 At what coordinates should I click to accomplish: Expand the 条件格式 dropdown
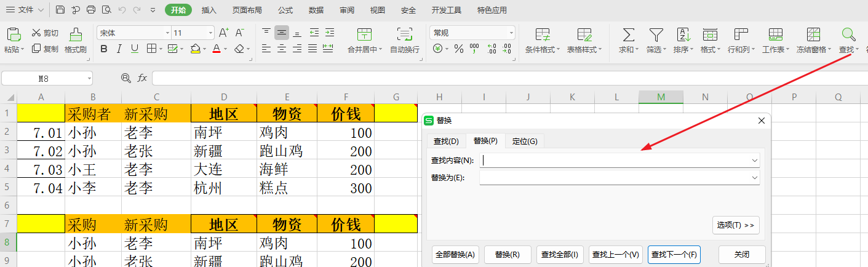point(559,50)
